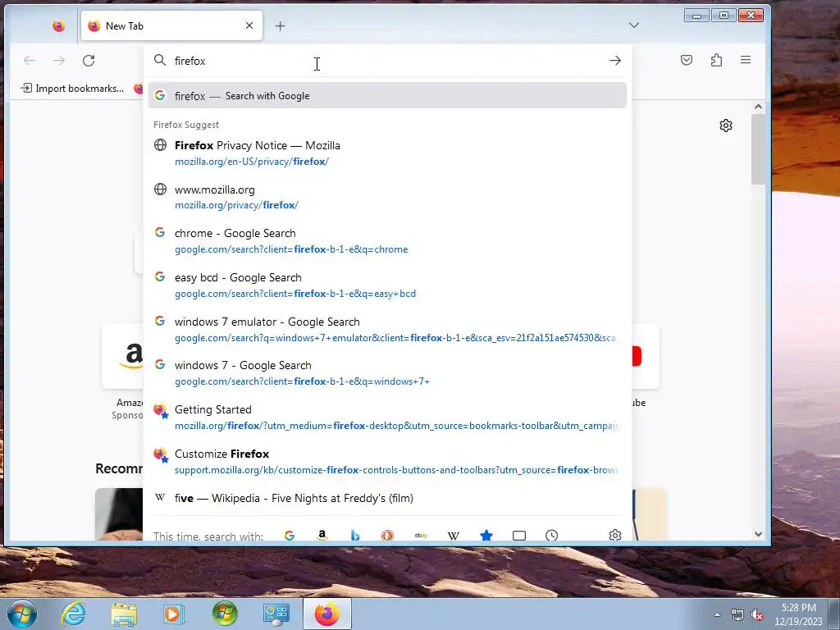Close the New Tab tab
Viewport: 840px width, 630px height.
249,25
